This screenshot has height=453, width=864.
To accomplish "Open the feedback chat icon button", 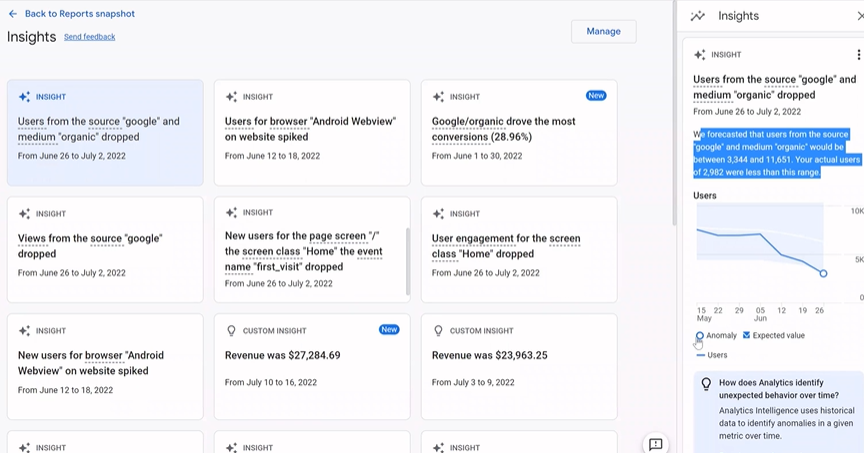I will tap(656, 444).
